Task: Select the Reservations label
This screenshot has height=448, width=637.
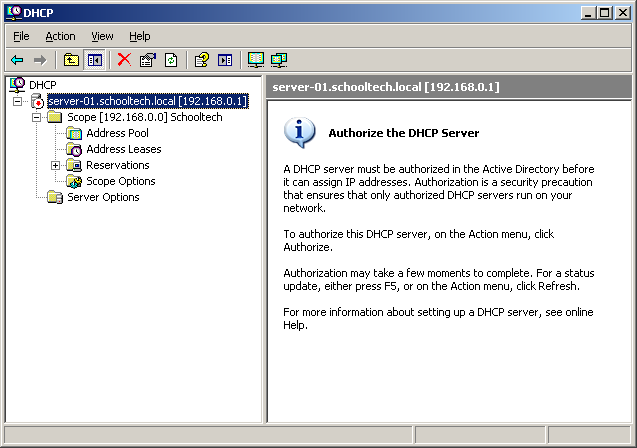Action: [118, 165]
